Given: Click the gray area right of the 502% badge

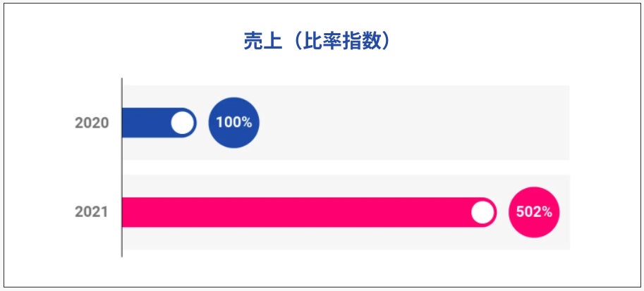Looking at the screenshot, I should 564,211.
